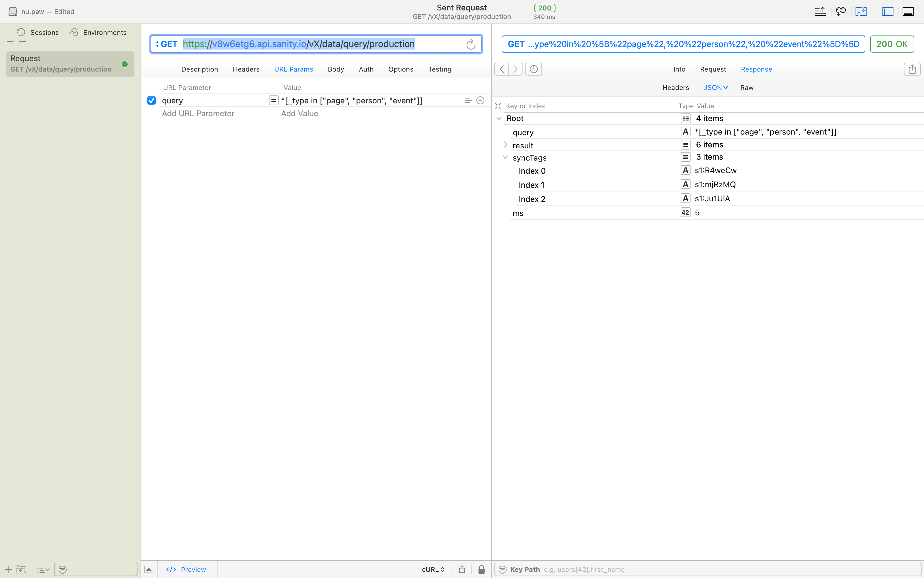Click the 200 OK status badge

pos(892,44)
